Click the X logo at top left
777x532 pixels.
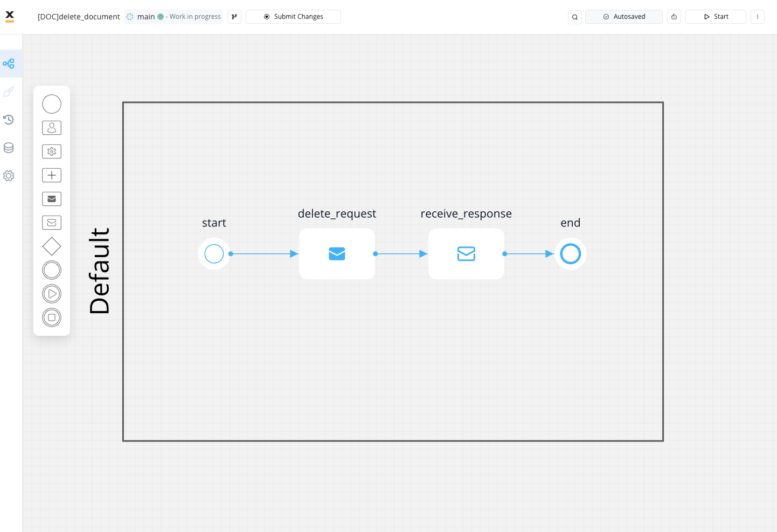click(x=10, y=16)
